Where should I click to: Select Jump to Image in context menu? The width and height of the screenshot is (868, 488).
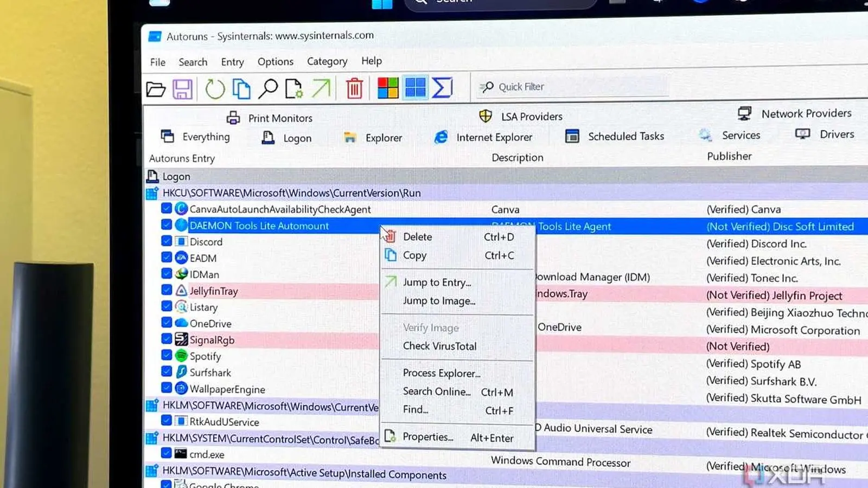point(457,301)
